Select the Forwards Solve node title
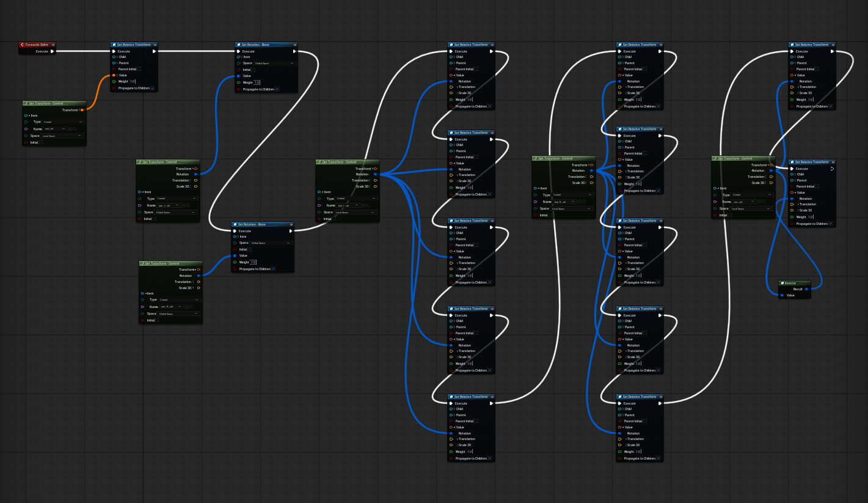The image size is (868, 503). click(x=37, y=45)
